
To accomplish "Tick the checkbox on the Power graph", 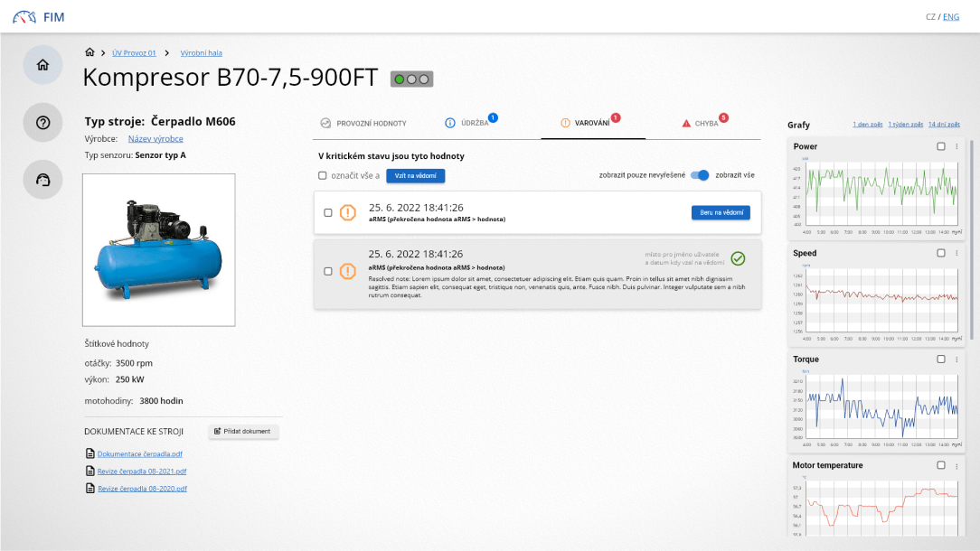I will click(941, 146).
